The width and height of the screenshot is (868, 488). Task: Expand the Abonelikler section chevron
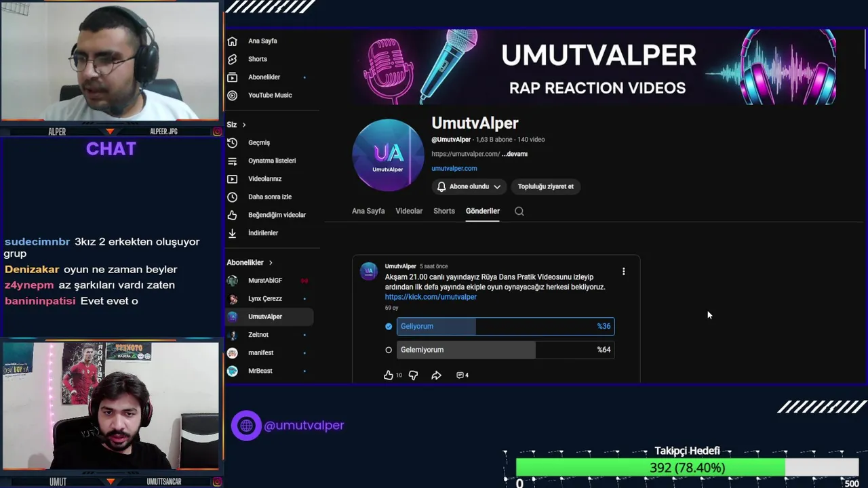(x=271, y=262)
